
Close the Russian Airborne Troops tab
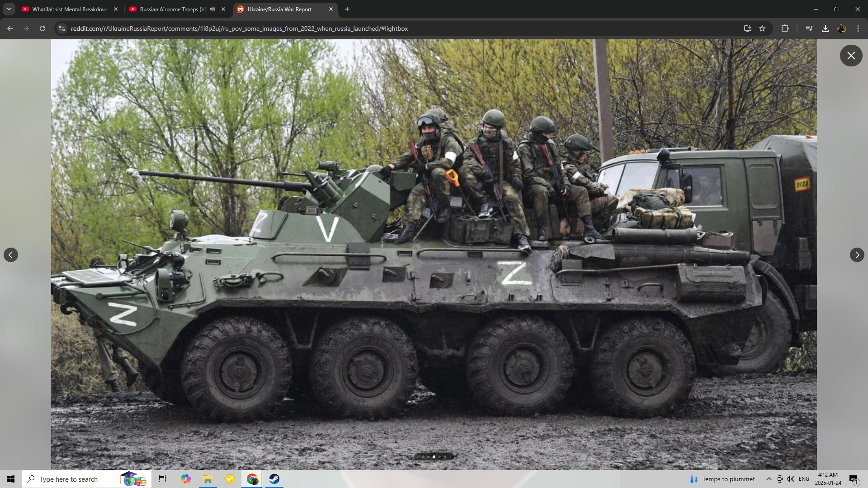pyautogui.click(x=223, y=9)
